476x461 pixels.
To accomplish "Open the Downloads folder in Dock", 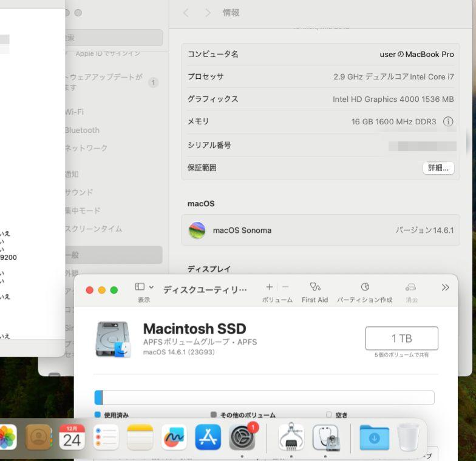I will pyautogui.click(x=374, y=437).
